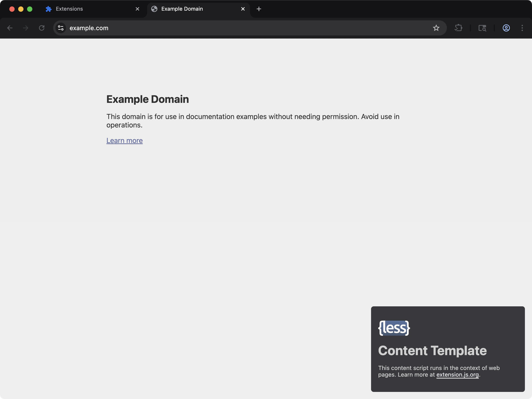Visit the extension.js.org link

coord(458,375)
